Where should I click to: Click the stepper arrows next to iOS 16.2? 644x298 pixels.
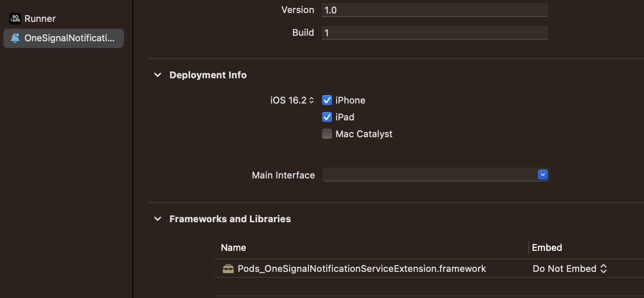coord(311,100)
